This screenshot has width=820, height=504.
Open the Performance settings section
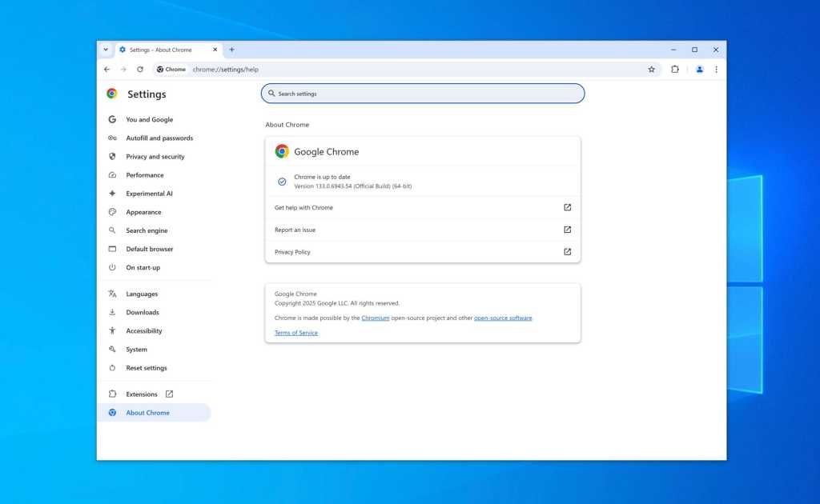145,175
